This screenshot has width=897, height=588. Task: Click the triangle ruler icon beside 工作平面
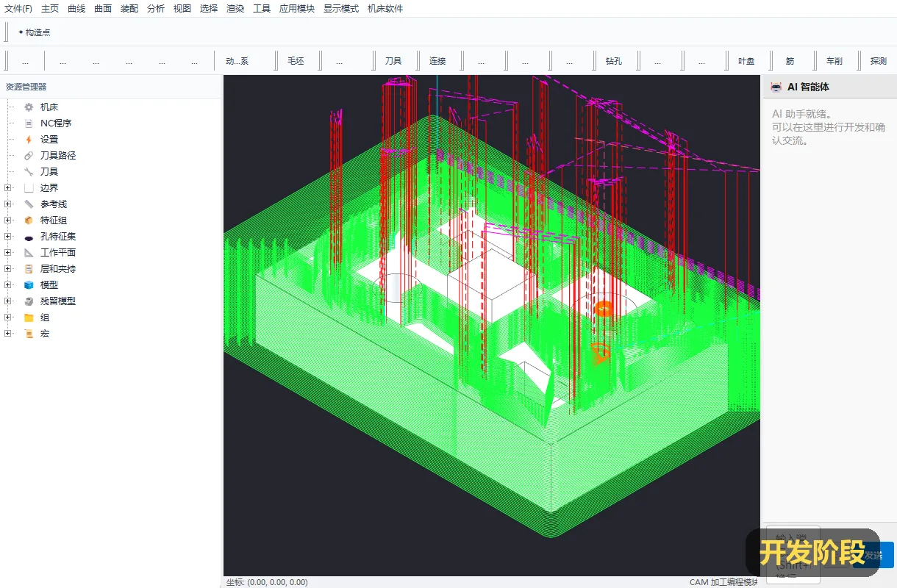tap(29, 253)
